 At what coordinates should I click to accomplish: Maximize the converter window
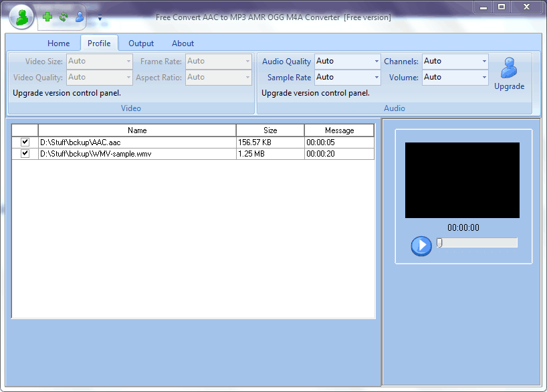coord(502,7)
